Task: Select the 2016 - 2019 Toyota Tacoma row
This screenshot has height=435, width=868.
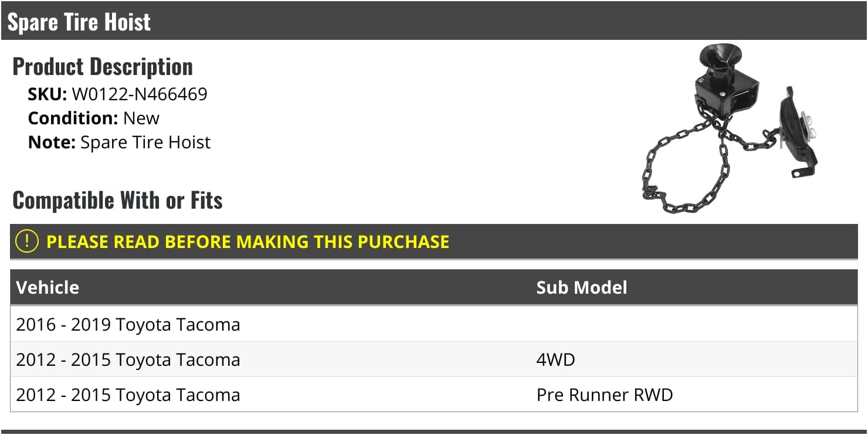Action: coord(128,324)
